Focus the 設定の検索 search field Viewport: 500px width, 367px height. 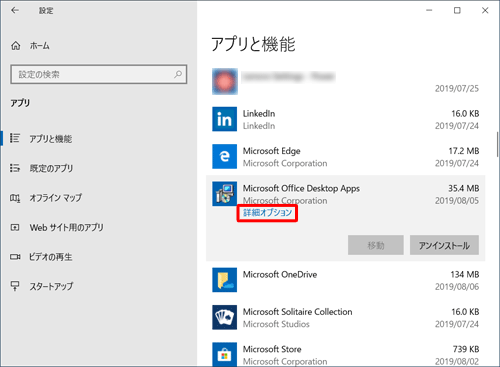99,74
